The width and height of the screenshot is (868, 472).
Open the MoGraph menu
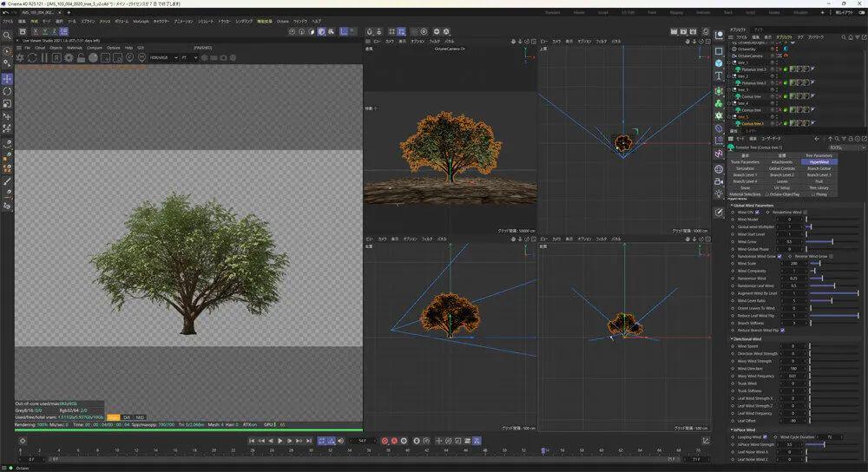pos(141,21)
